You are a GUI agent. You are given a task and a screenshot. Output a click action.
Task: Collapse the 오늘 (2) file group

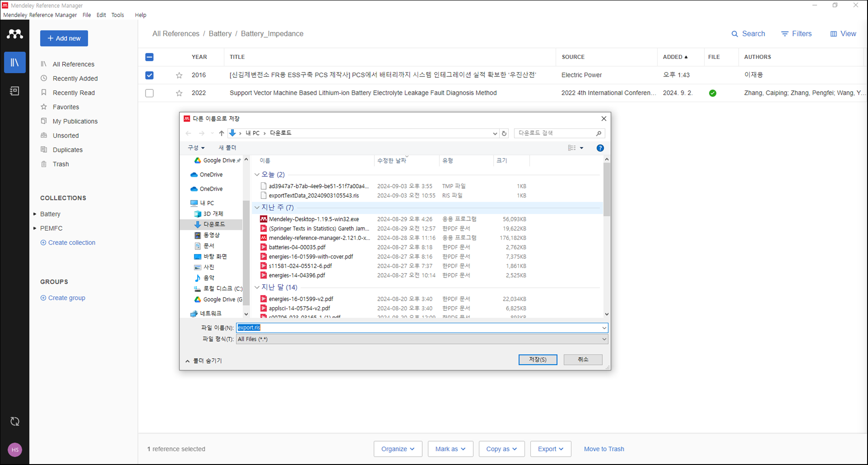pyautogui.click(x=257, y=174)
